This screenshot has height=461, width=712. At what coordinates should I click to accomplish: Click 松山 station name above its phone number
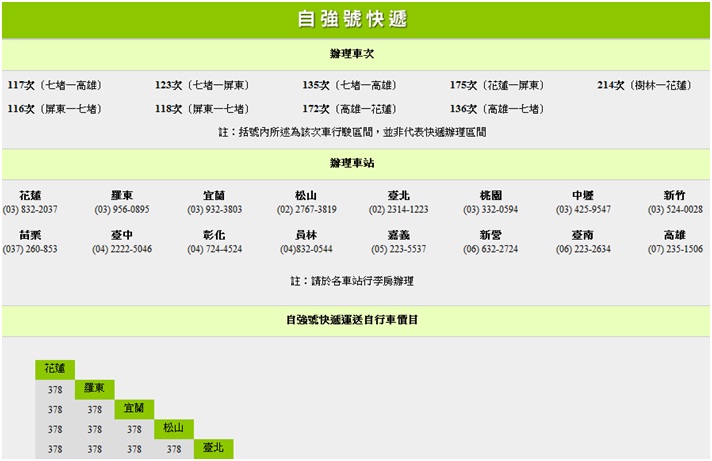[x=307, y=195]
